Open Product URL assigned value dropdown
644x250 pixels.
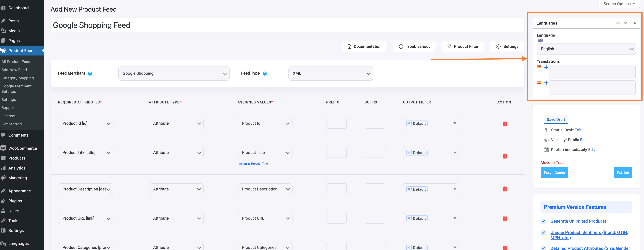265,218
